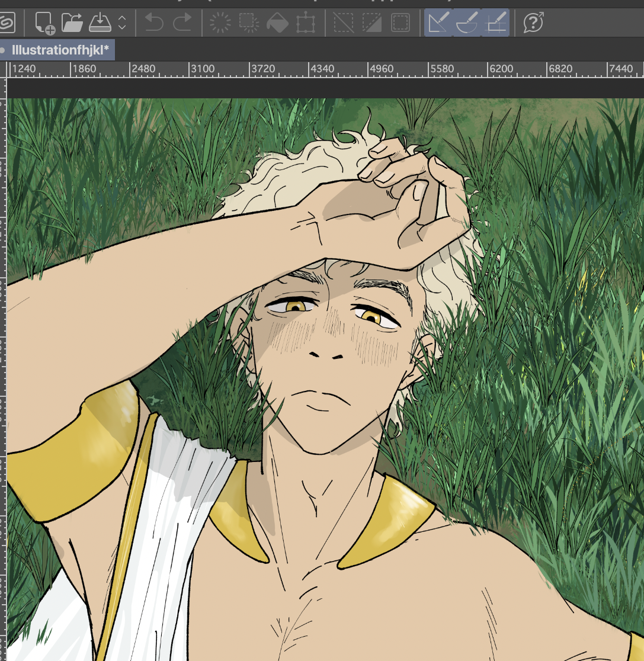The image size is (644, 661).
Task: Open Clip Studio support help
Action: click(x=533, y=23)
